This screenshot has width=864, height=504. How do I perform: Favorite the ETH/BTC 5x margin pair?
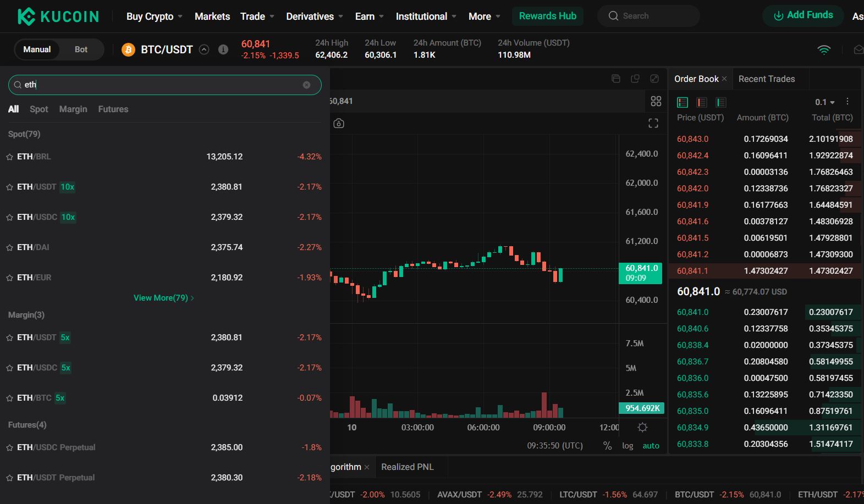(x=9, y=398)
